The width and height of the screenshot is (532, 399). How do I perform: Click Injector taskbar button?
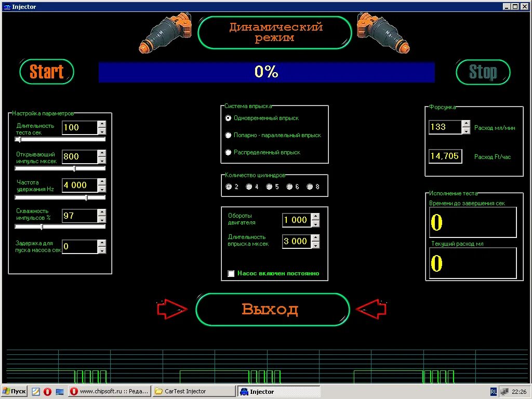pos(278,392)
